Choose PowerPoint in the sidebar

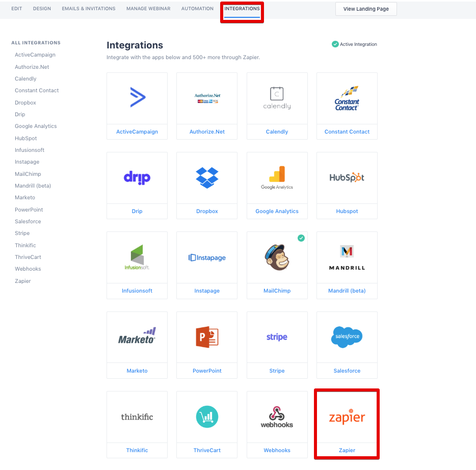tap(29, 210)
